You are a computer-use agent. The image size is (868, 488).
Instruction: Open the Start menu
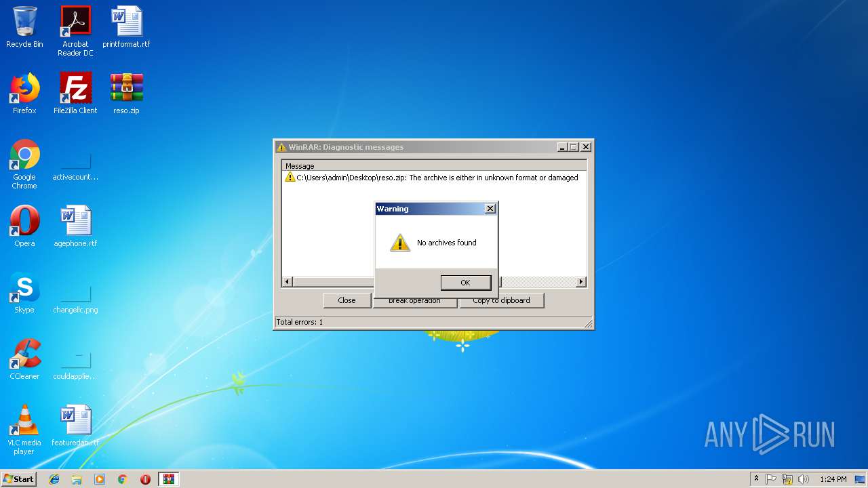pyautogui.click(x=18, y=479)
